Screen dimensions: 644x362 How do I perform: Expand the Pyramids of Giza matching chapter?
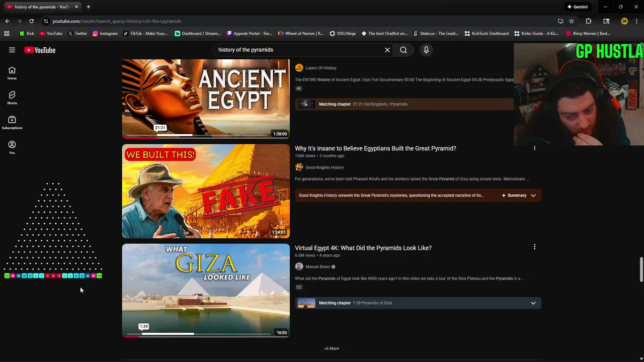click(x=533, y=303)
